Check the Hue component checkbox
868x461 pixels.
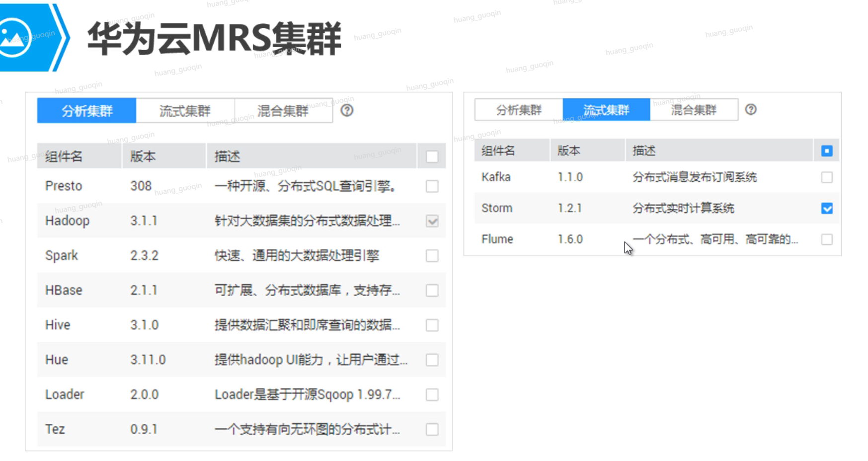tap(432, 360)
